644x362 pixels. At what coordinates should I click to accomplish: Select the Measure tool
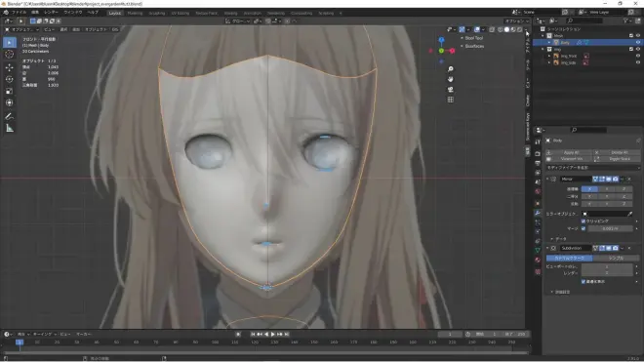(10, 129)
